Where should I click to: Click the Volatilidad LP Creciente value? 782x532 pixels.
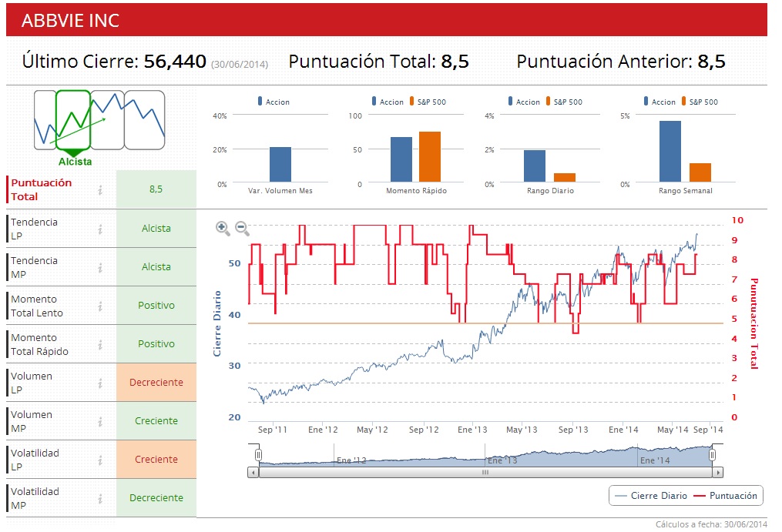click(156, 459)
